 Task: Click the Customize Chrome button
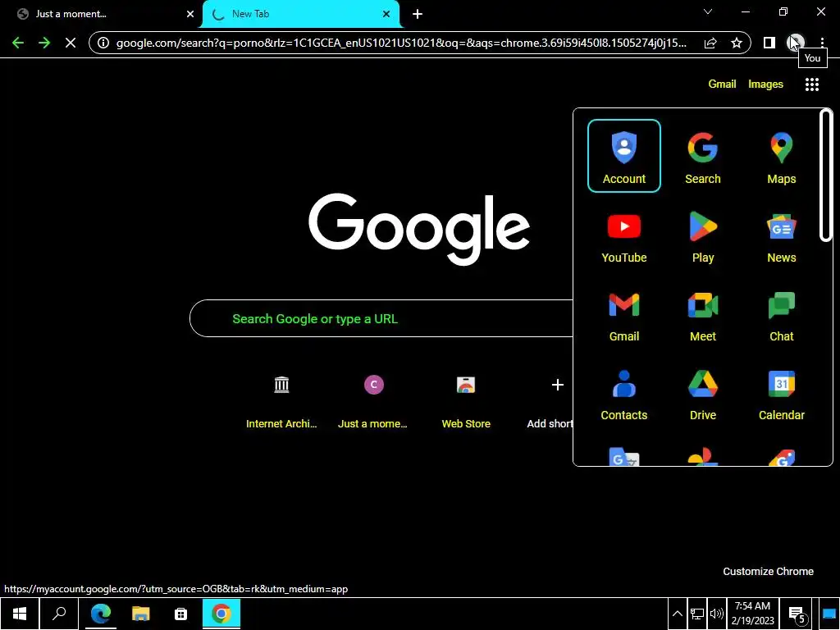tap(768, 572)
